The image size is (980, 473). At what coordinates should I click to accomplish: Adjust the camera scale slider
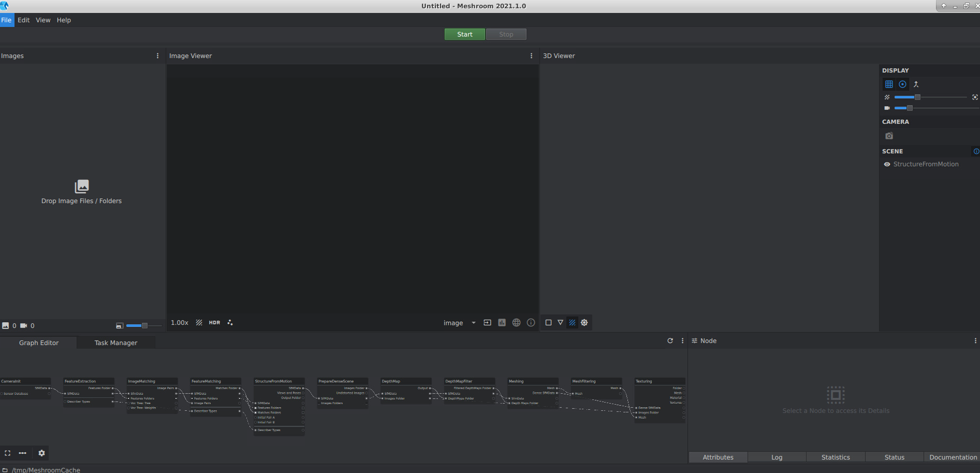pos(936,108)
